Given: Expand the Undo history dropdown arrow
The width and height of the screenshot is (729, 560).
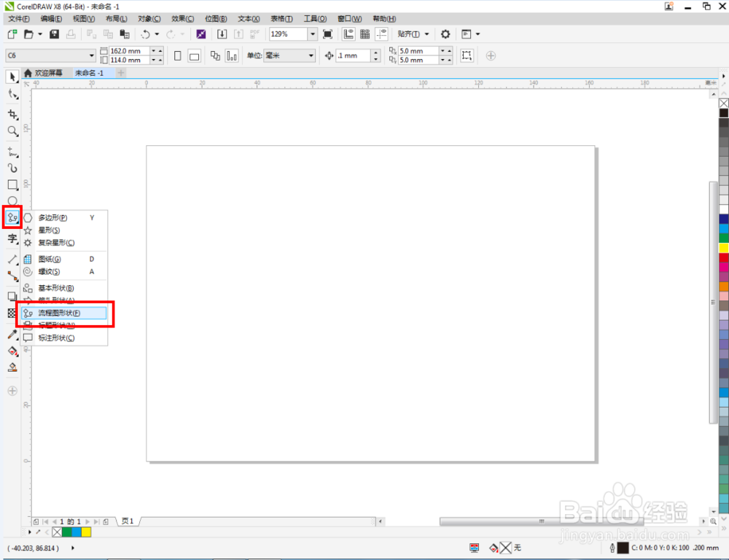Looking at the screenshot, I should tap(157, 34).
